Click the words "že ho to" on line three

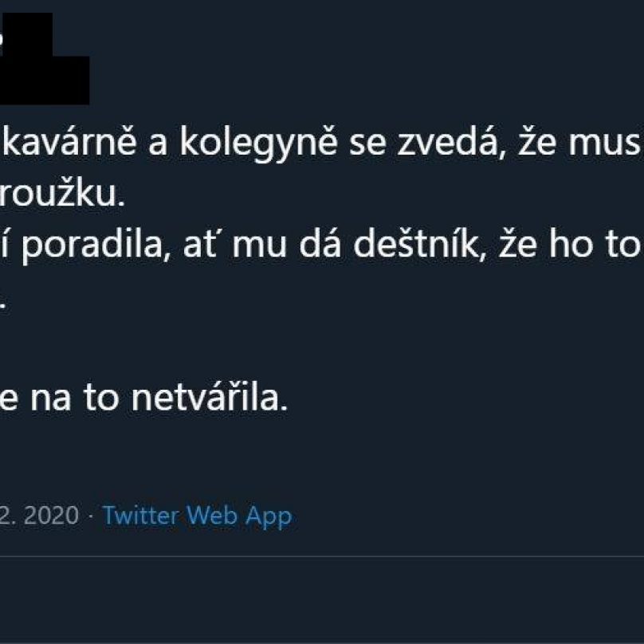569,244
